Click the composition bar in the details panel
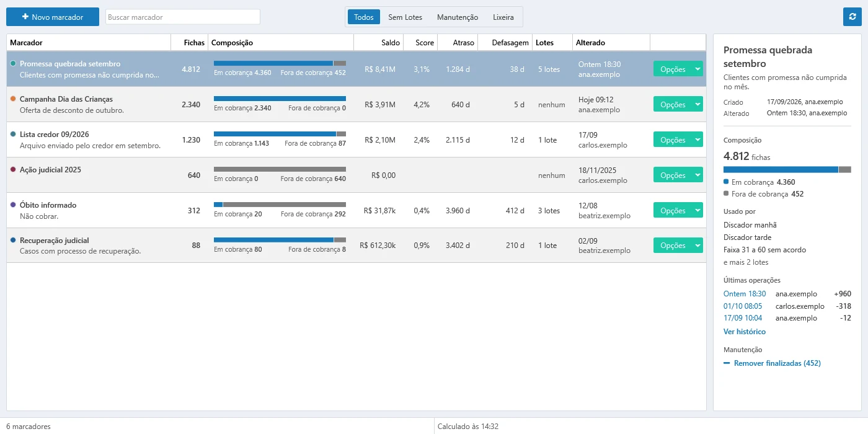This screenshot has height=434, width=868. tap(787, 169)
